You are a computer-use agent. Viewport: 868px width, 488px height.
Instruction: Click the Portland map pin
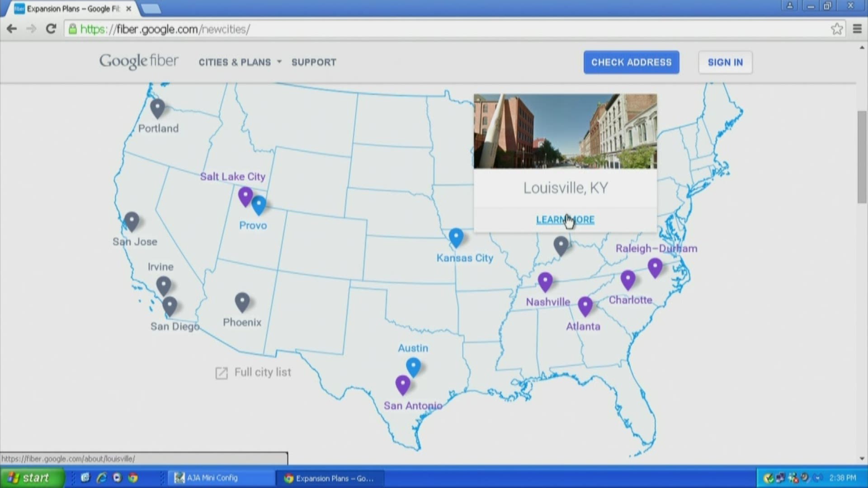[157, 108]
